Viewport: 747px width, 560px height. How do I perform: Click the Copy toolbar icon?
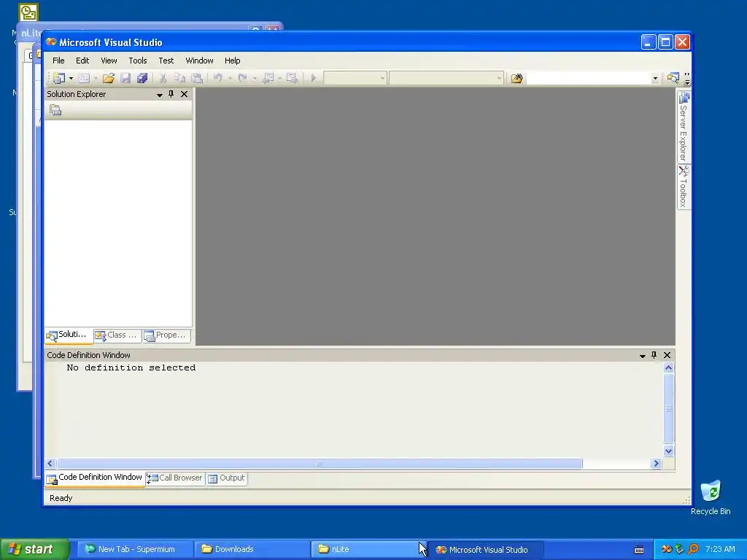coord(179,78)
